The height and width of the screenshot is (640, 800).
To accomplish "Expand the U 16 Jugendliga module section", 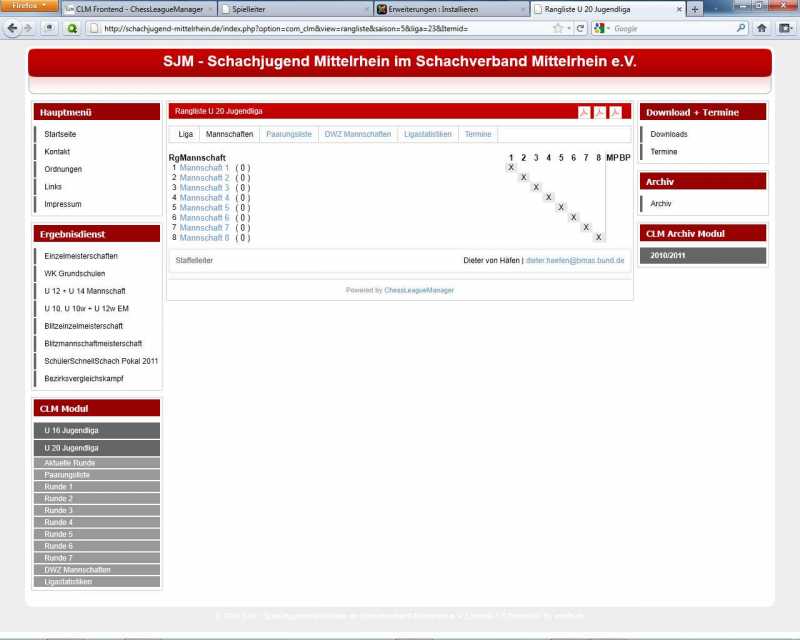I will 96,430.
